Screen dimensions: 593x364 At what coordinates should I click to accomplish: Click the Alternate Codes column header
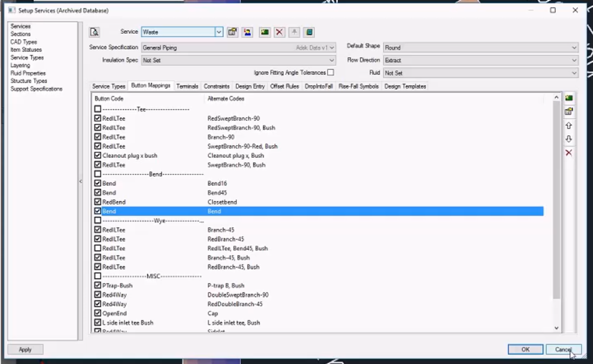pos(226,98)
